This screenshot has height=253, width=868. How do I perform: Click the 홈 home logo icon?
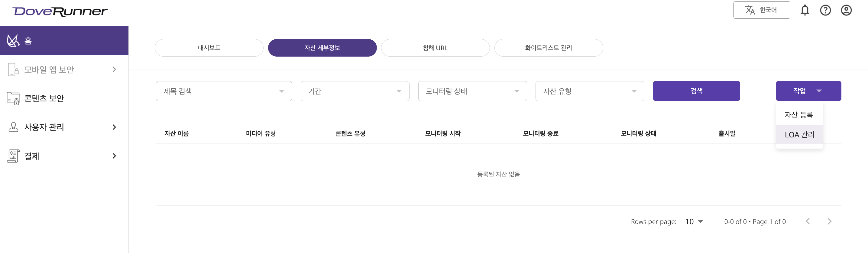click(x=13, y=41)
